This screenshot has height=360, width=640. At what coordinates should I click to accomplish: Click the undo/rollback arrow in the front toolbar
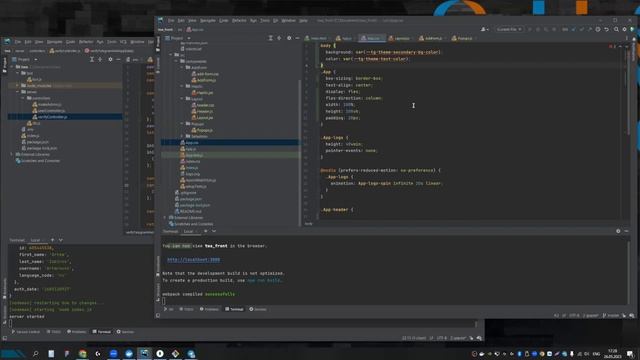(x=607, y=29)
